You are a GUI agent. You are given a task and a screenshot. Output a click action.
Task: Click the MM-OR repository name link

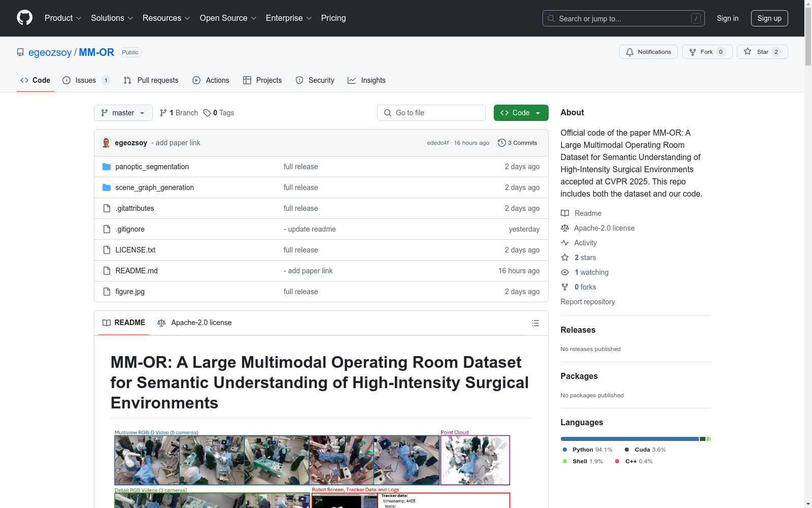click(96, 52)
